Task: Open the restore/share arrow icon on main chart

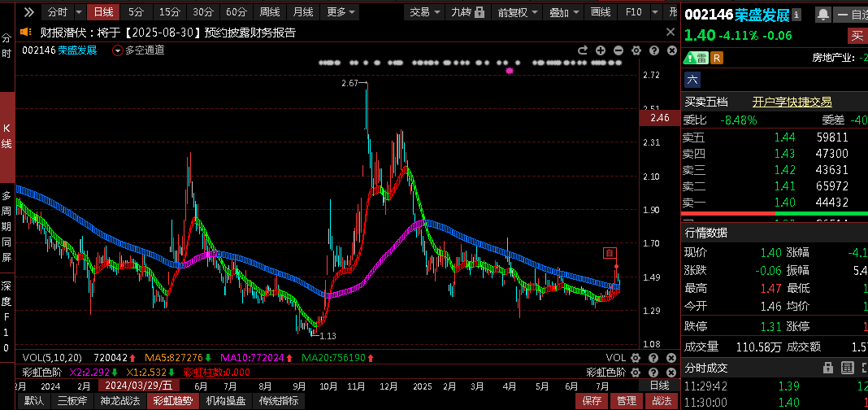Action: (x=583, y=50)
